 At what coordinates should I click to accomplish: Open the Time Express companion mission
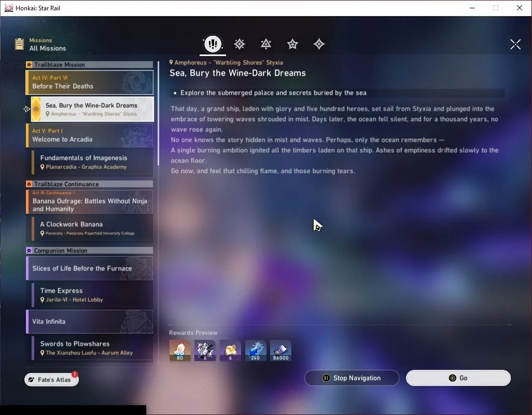tap(92, 295)
